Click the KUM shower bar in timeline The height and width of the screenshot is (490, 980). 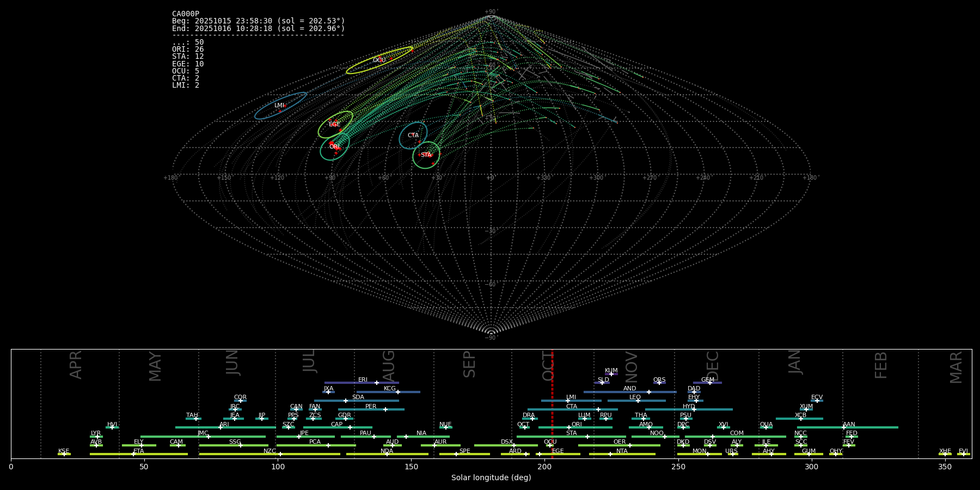point(611,374)
